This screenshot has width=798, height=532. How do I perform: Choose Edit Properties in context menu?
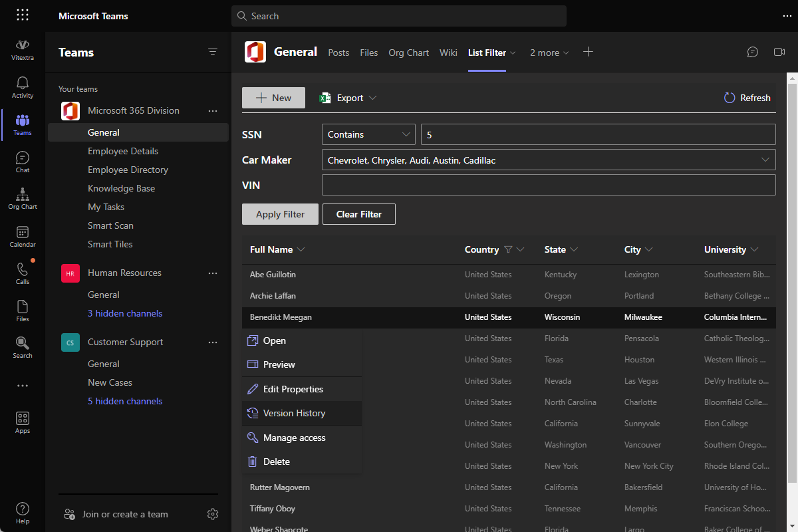pyautogui.click(x=303, y=389)
